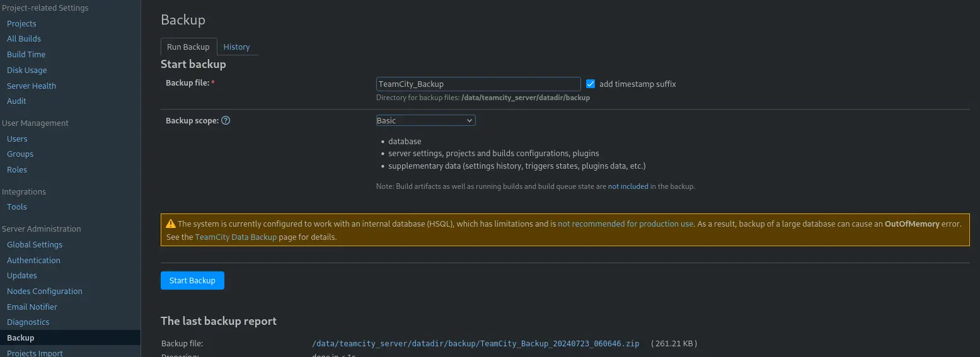
Task: Open Email Notifier sidebar item
Action: click(x=32, y=307)
